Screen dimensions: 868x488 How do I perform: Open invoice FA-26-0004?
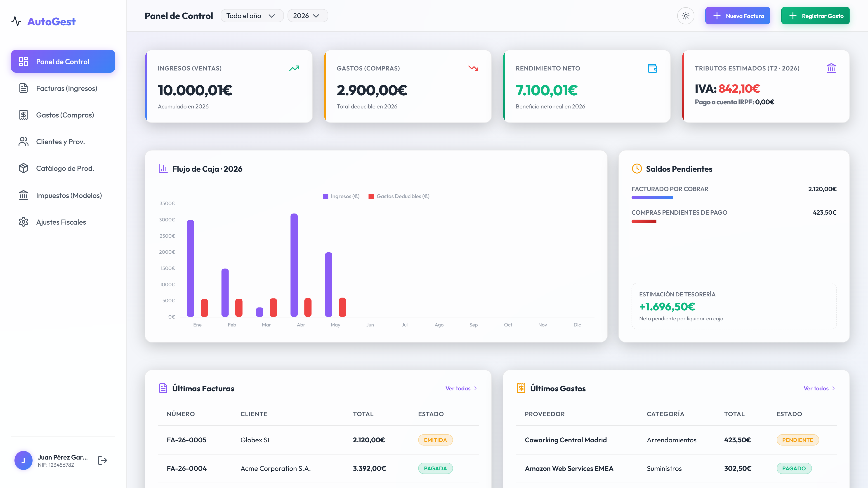click(x=186, y=469)
